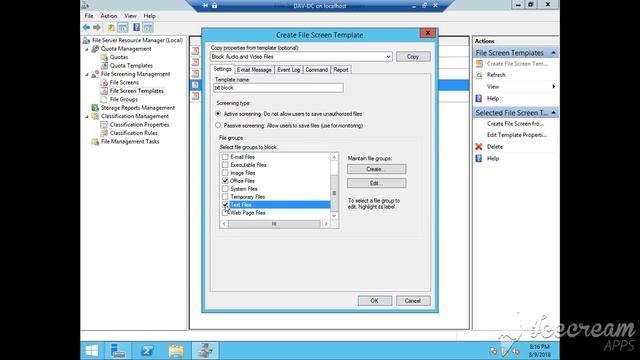Open the Copy properties from template dropdown
This screenshot has width=640, height=360.
click(x=389, y=57)
